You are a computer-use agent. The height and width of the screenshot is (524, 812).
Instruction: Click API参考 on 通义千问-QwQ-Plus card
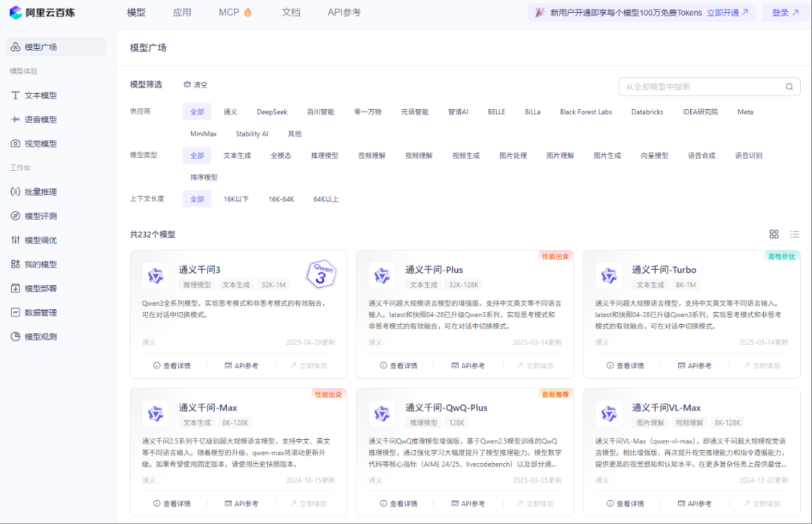(x=468, y=503)
